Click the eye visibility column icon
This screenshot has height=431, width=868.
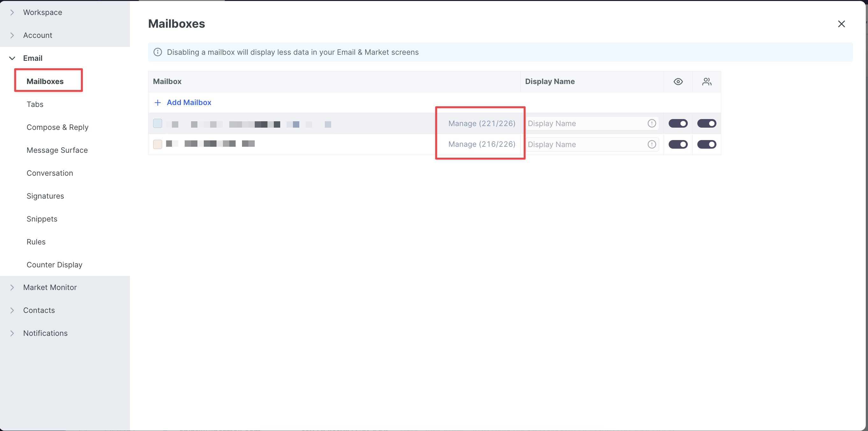pyautogui.click(x=678, y=81)
